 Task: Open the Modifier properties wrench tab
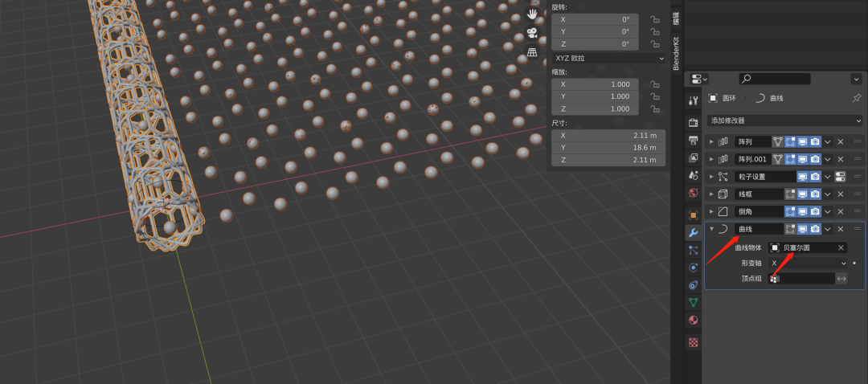[x=693, y=232]
